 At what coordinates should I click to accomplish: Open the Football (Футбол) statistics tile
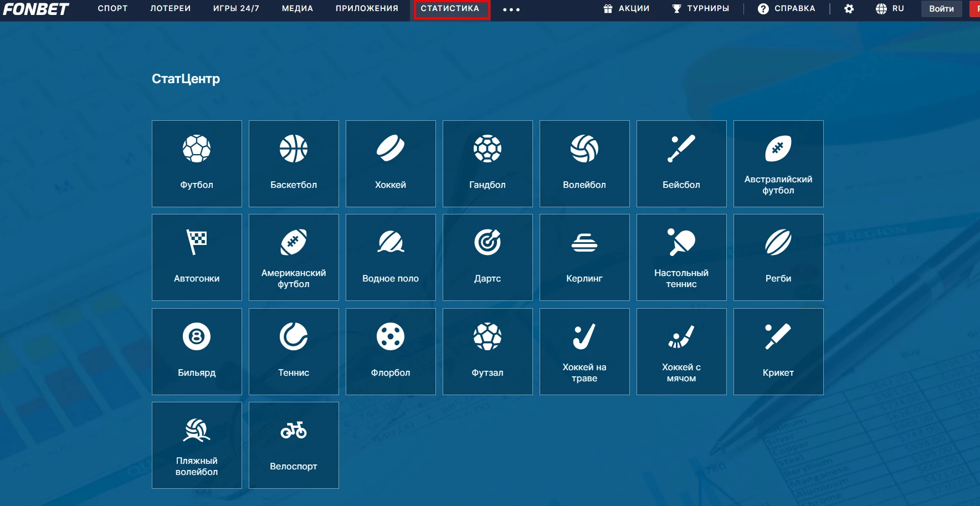tap(197, 163)
